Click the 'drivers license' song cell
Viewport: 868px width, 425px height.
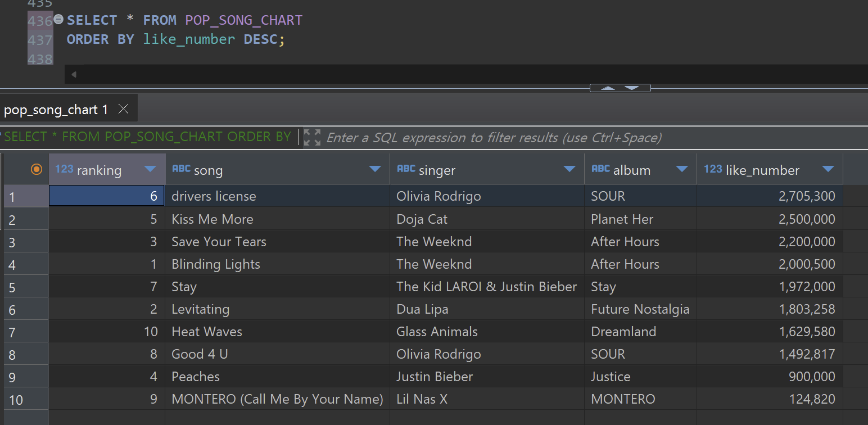coord(278,196)
